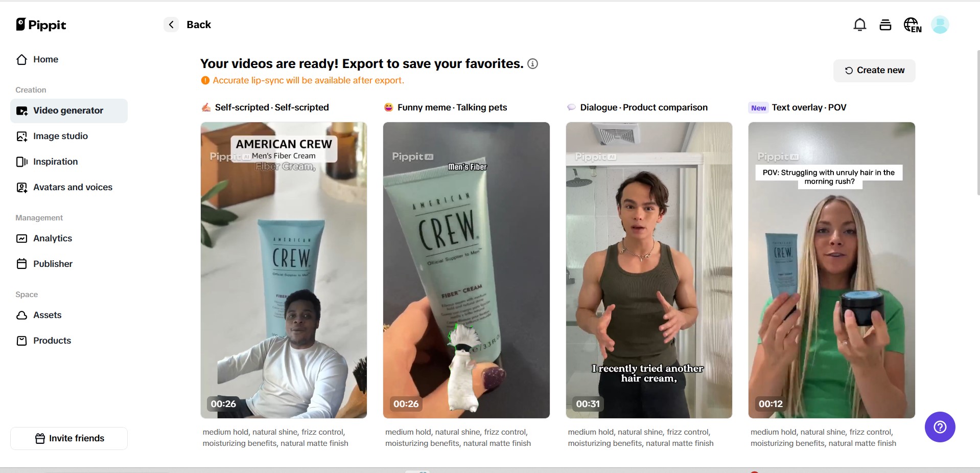The image size is (980, 473).
Task: Open the user profile avatar
Action: (940, 25)
